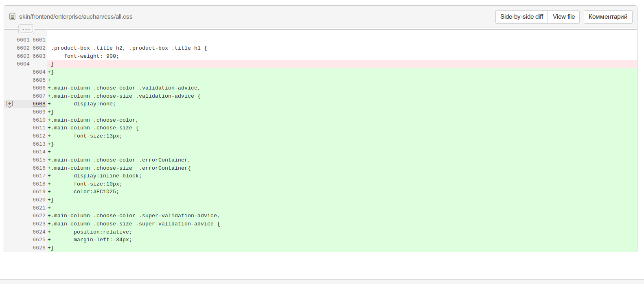Click line number 6617
The width and height of the screenshot is (644, 284).
39,176
